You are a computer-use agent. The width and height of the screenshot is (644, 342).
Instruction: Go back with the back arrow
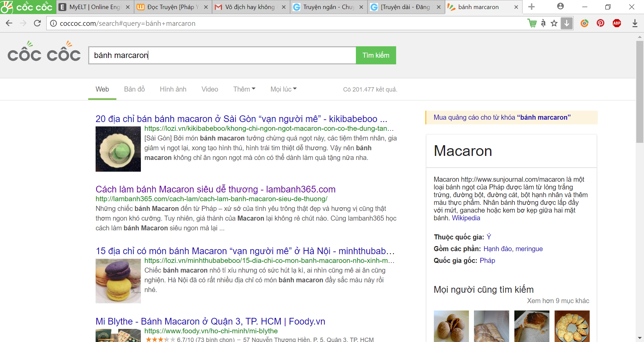coord(9,23)
